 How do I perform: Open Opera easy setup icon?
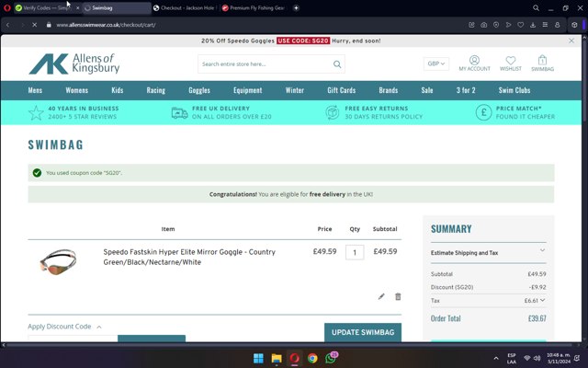click(x=545, y=25)
